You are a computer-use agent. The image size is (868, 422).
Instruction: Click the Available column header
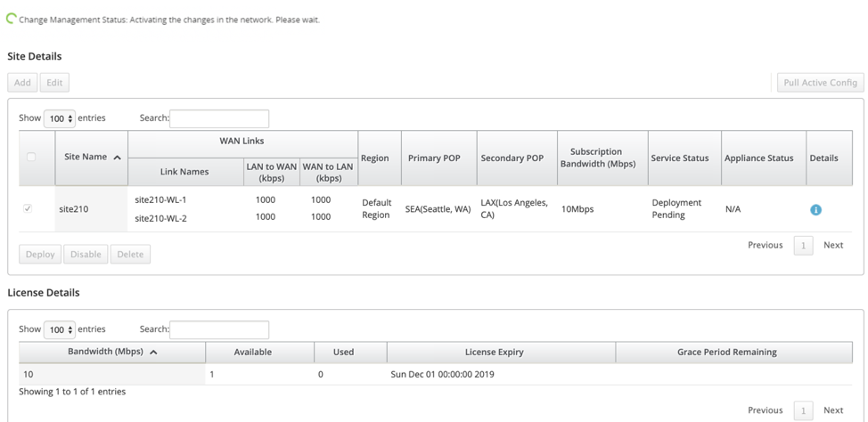click(x=259, y=352)
